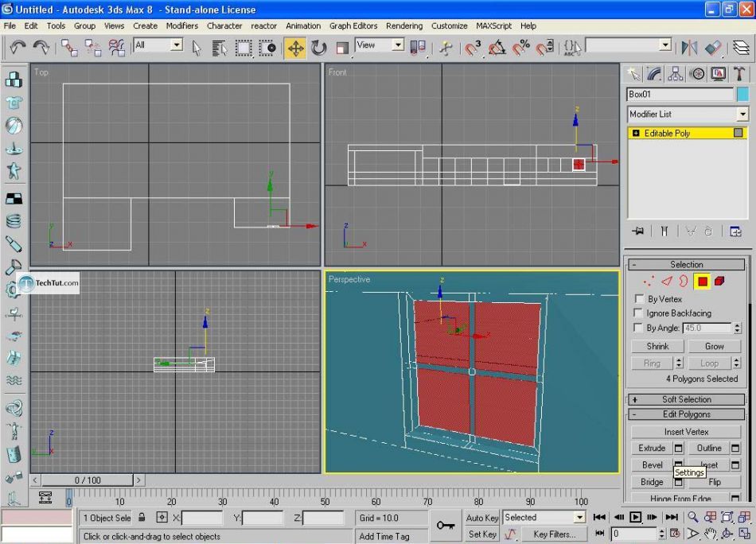Screen dimensions: 756x544
Task: Collapse the Edit Polygons rollout
Action: pyautogui.click(x=686, y=414)
